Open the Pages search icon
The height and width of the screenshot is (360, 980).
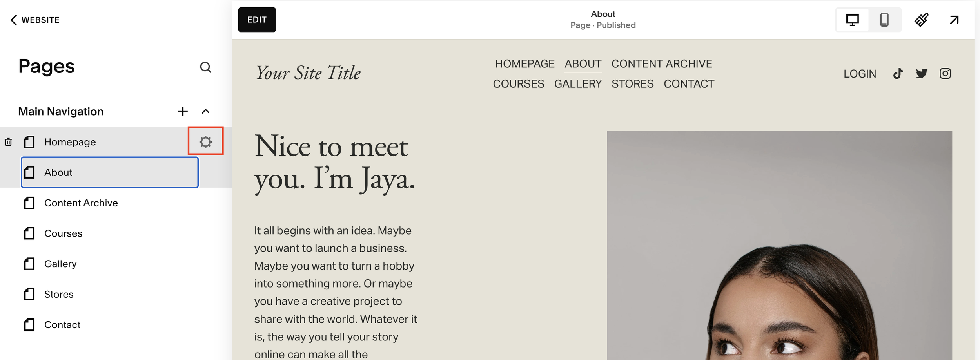pyautogui.click(x=205, y=67)
